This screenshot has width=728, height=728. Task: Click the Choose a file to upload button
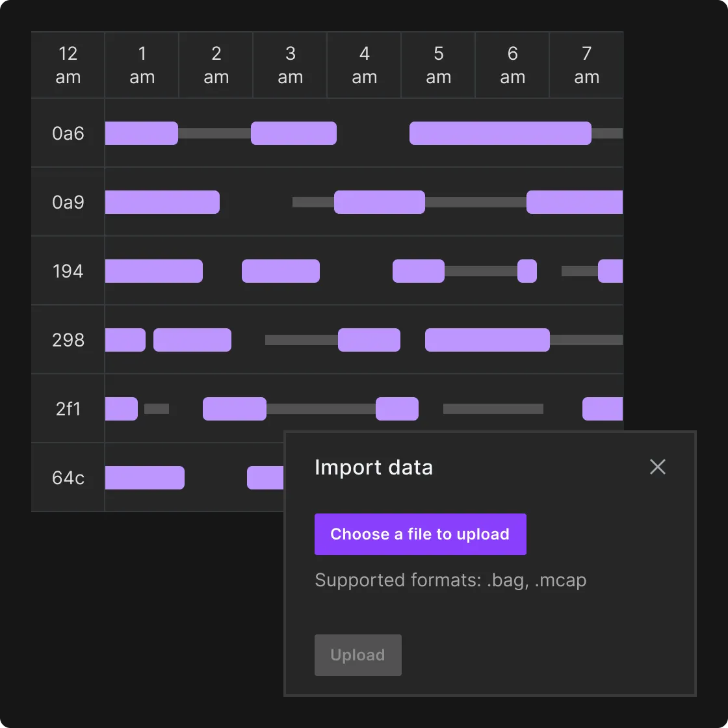click(420, 534)
